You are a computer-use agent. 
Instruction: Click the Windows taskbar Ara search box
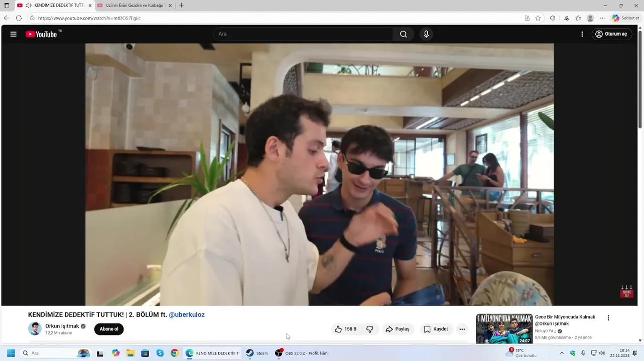click(x=56, y=353)
